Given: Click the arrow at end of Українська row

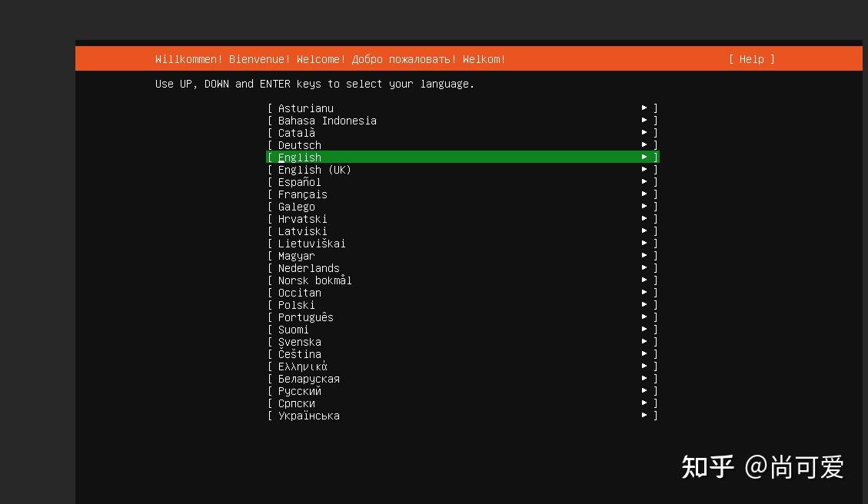Looking at the screenshot, I should tap(644, 415).
